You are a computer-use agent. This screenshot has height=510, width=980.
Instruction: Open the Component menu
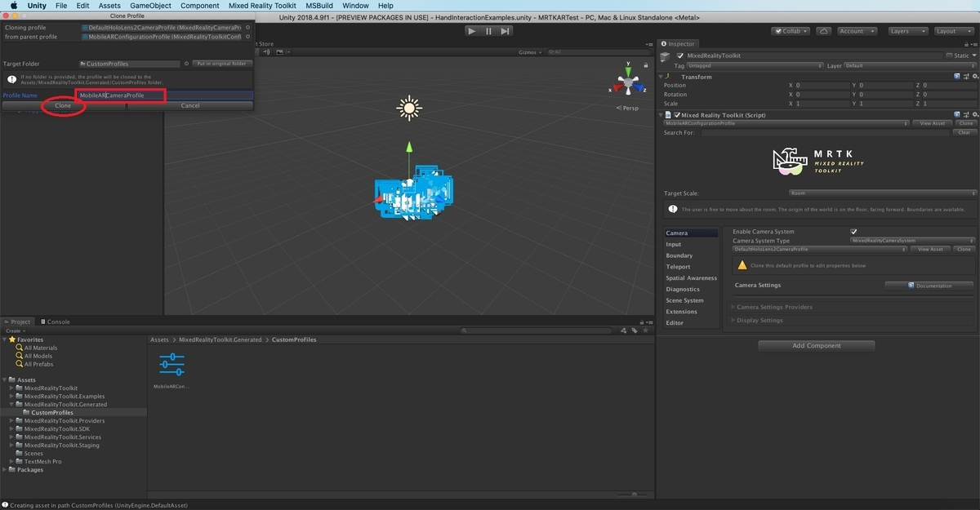199,6
